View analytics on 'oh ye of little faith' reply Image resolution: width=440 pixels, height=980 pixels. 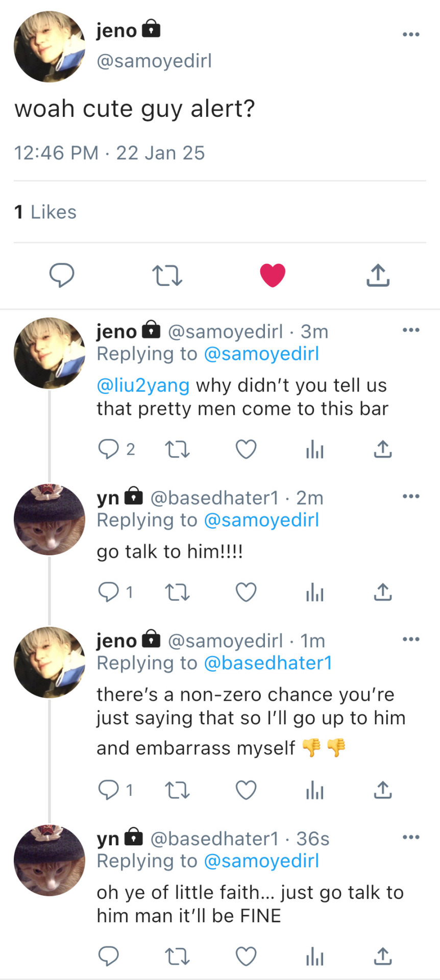click(x=314, y=957)
